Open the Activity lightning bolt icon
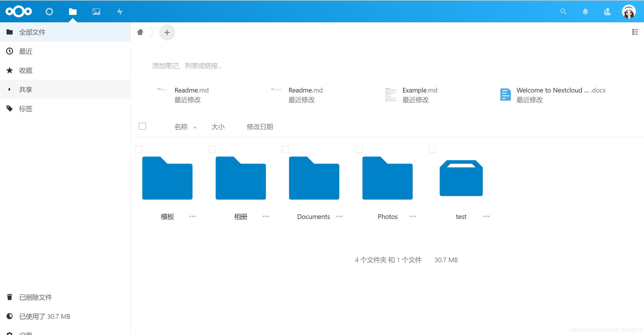Image resolution: width=644 pixels, height=335 pixels. click(x=120, y=12)
